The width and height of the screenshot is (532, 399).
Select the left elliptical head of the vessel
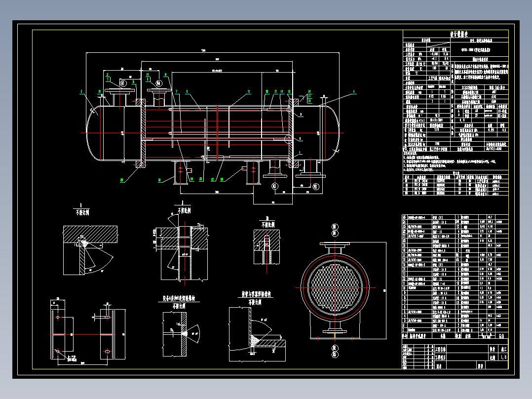(x=94, y=133)
